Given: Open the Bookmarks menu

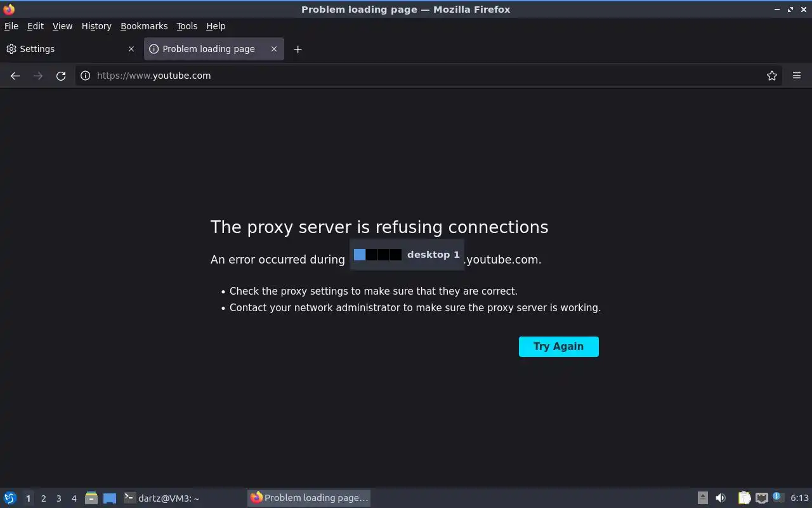Looking at the screenshot, I should pyautogui.click(x=144, y=26).
